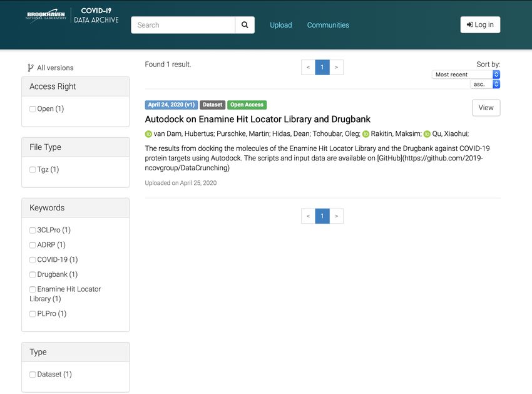This screenshot has height=394, width=532.
Task: Check the Tgz file type filter
Action: [x=33, y=170]
